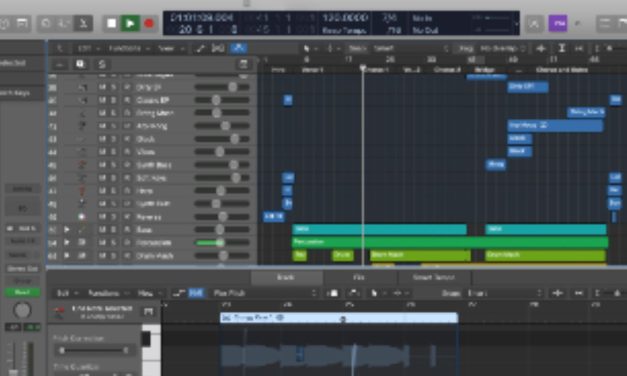Screen dimensions: 627x376
Task: Solo the Horns track
Action: [x=114, y=191]
